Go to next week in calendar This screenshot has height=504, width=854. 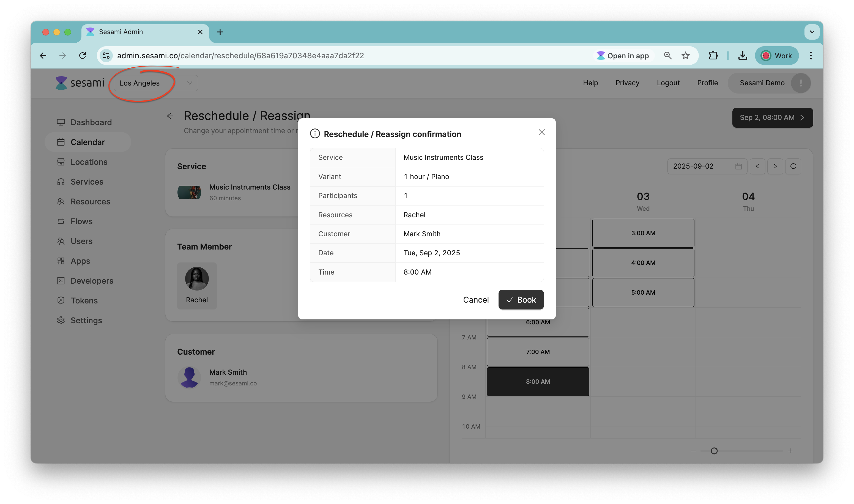(x=775, y=166)
